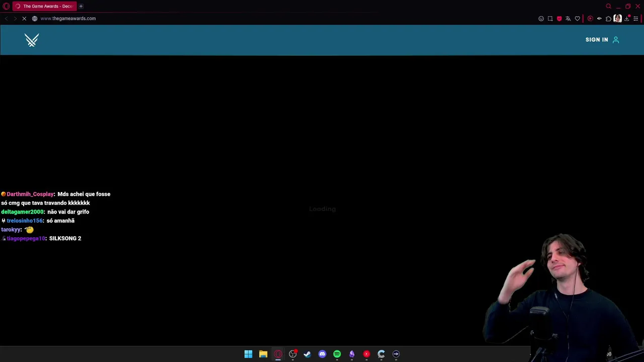Open the Windows Start menu
Screen dimensions: 644x362
(x=248, y=354)
